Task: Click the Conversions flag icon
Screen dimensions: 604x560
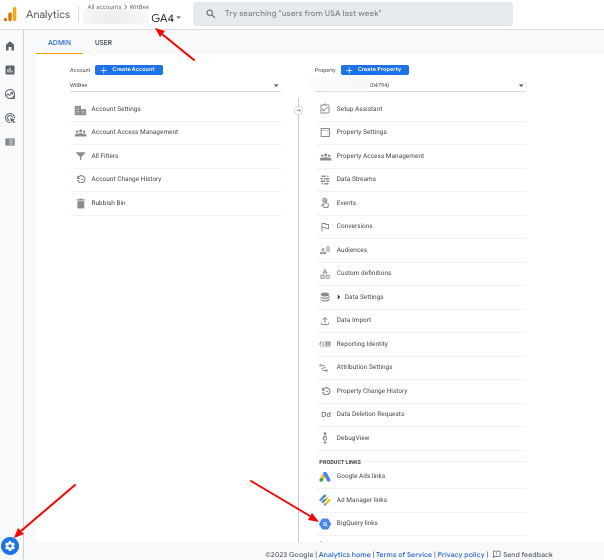Action: 325,227
